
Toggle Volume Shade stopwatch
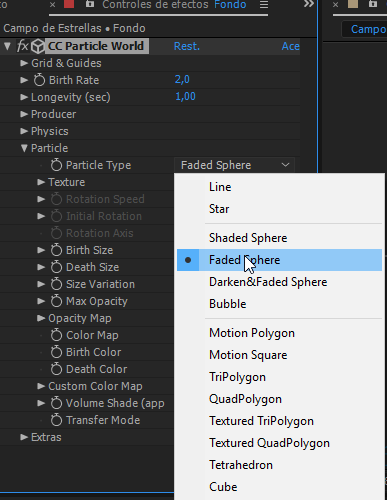point(56,403)
